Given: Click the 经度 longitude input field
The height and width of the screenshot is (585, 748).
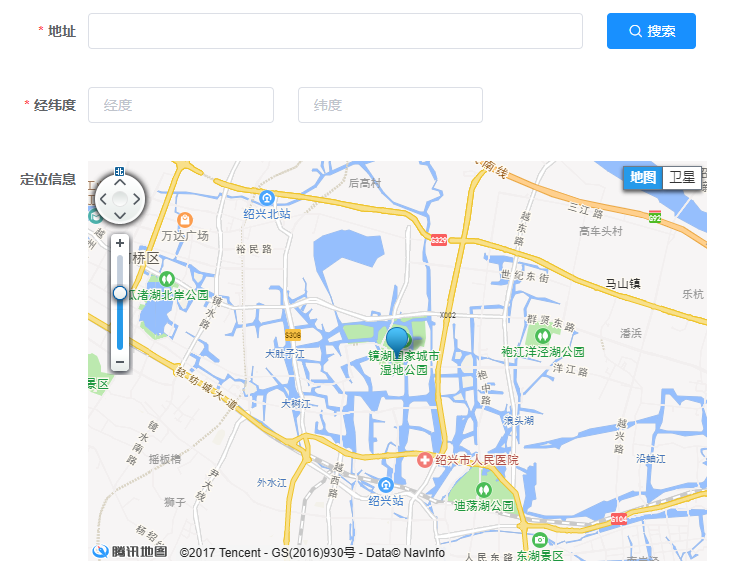Looking at the screenshot, I should click(181, 105).
